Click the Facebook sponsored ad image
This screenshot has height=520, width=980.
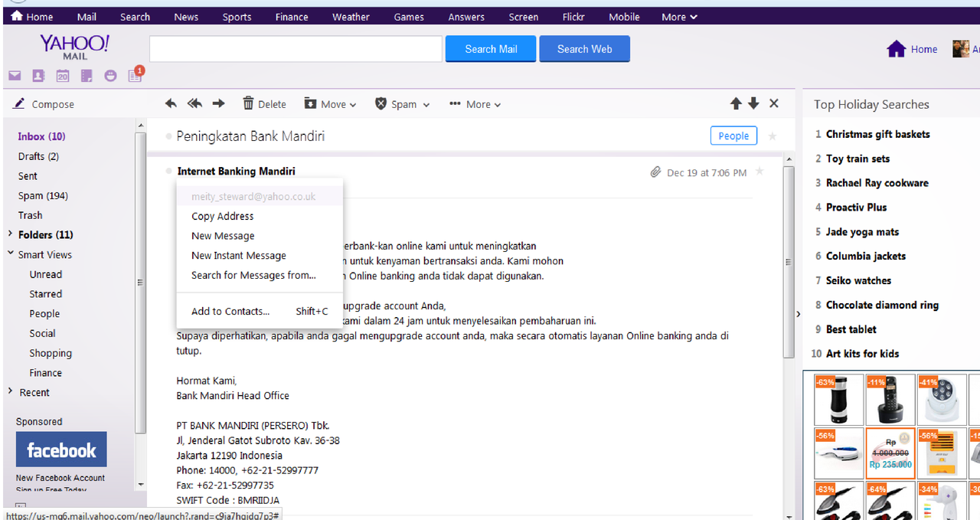(61, 450)
